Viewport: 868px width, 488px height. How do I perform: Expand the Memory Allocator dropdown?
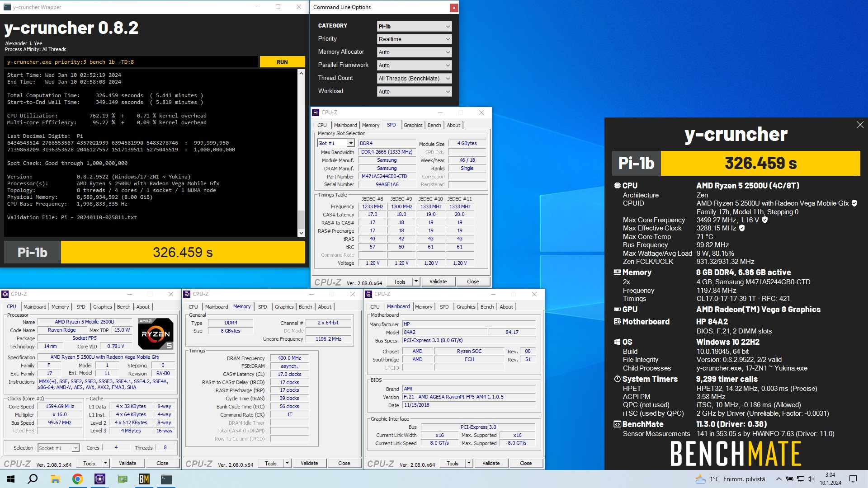coord(414,52)
